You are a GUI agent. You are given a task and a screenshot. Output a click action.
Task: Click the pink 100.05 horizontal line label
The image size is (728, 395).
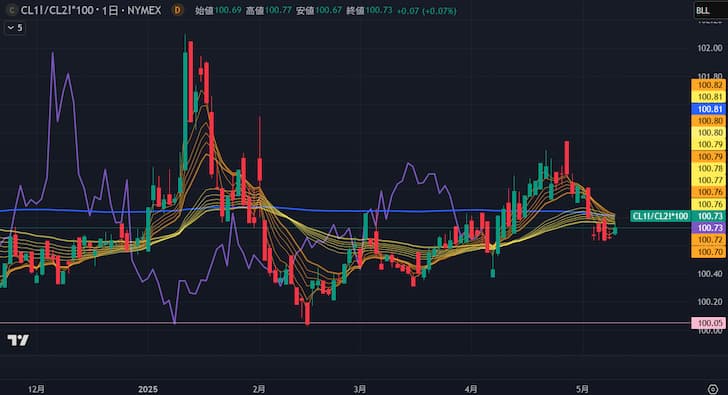click(709, 323)
